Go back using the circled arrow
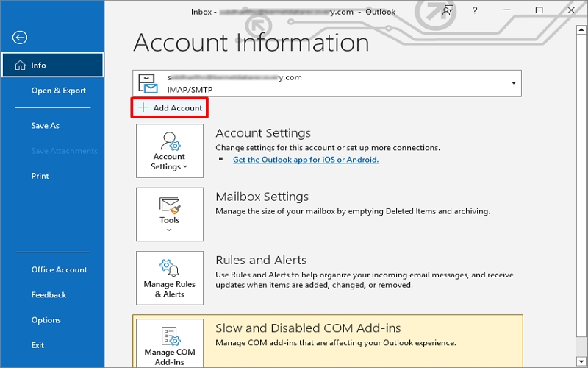 [20, 38]
